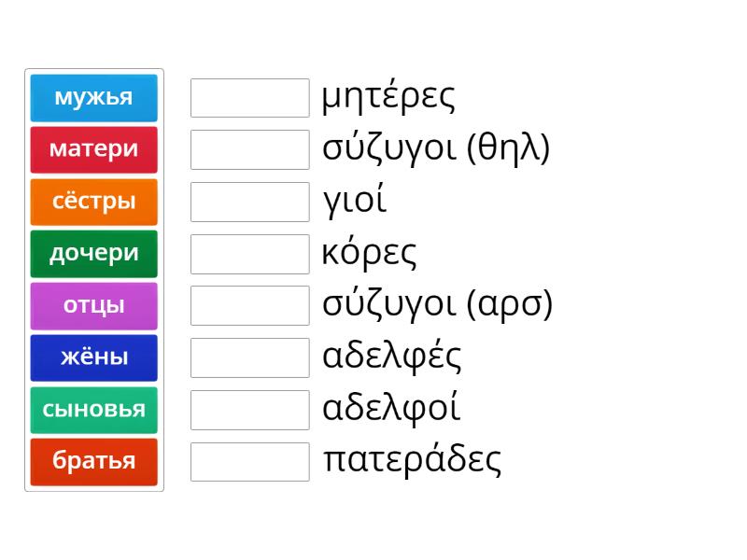Click the answer slot beside αδελφοί
This screenshot has height=560, width=747.
pos(249,410)
